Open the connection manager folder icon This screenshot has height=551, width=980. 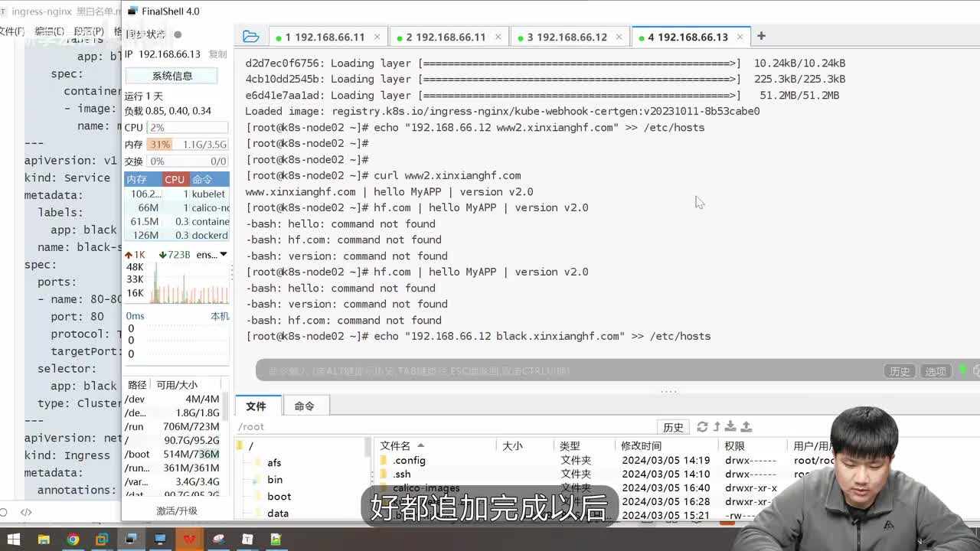[250, 36]
